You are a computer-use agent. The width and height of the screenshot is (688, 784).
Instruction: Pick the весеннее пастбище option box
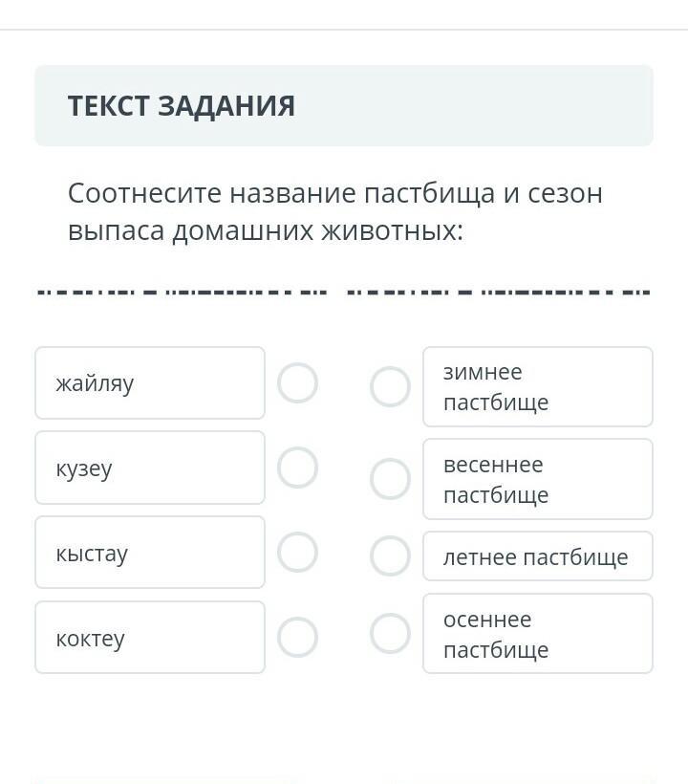pyautogui.click(x=538, y=479)
